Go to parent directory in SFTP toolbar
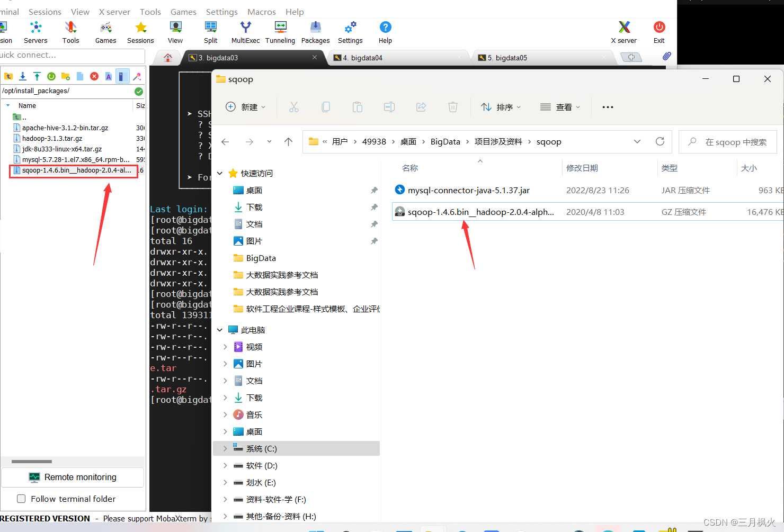The image size is (784, 532). tap(8, 76)
